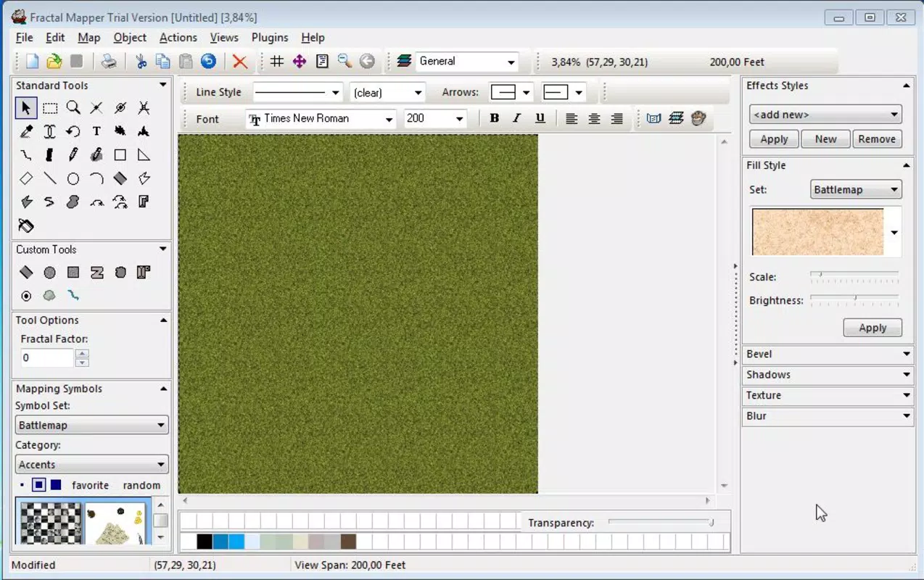Toggle italic text formatting

coord(516,118)
